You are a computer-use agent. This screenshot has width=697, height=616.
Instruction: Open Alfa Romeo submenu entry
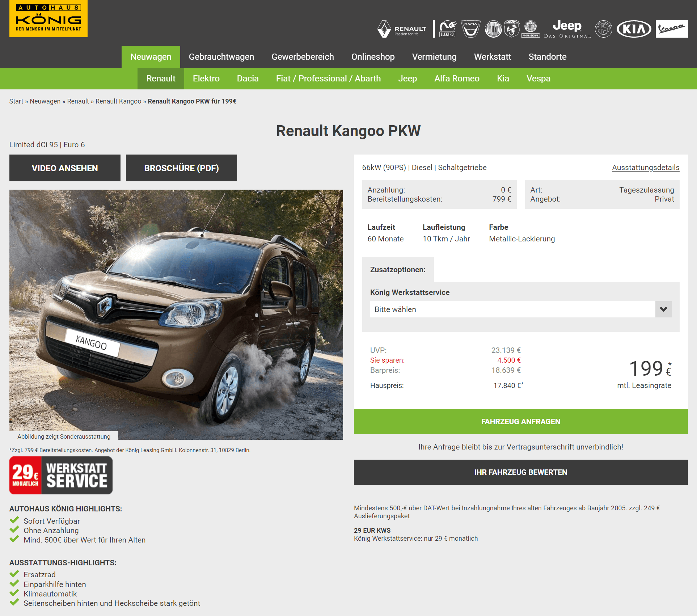click(x=457, y=79)
